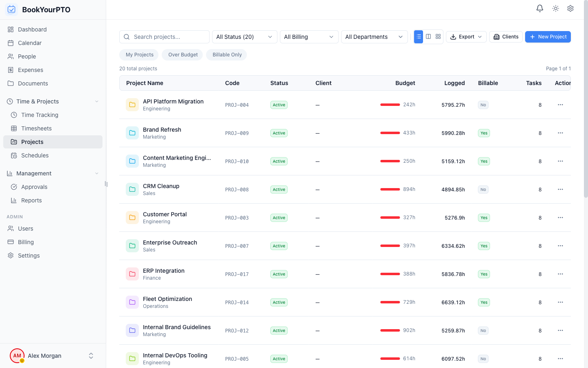Select Dashboard in the sidebar
The width and height of the screenshot is (588, 368).
click(x=32, y=29)
